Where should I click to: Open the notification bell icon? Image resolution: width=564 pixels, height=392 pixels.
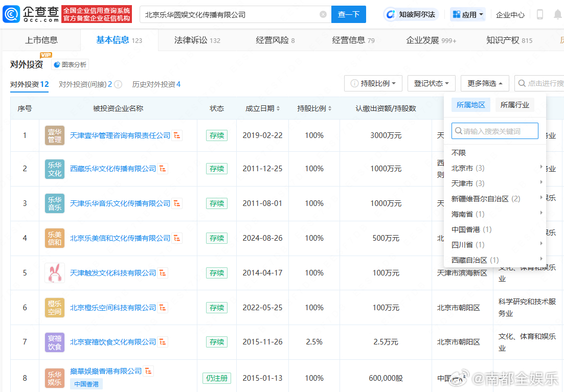point(558,14)
